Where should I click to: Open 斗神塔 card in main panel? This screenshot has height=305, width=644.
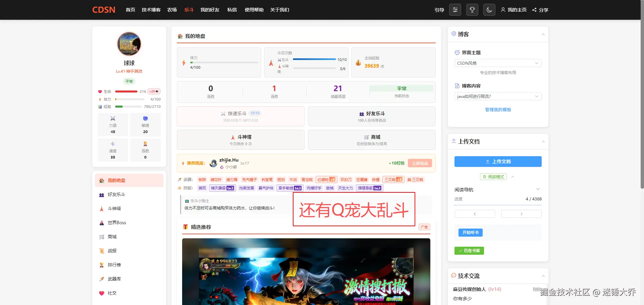[241, 140]
